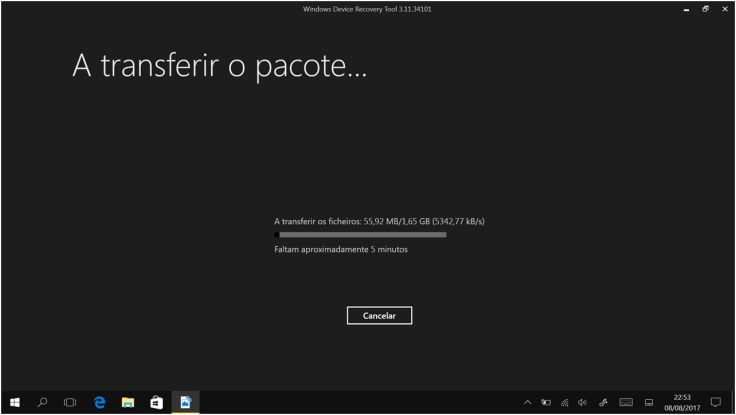Screen dimensions: 736x415
Task: Open Wi-Fi network flyout in tray
Action: (x=563, y=403)
